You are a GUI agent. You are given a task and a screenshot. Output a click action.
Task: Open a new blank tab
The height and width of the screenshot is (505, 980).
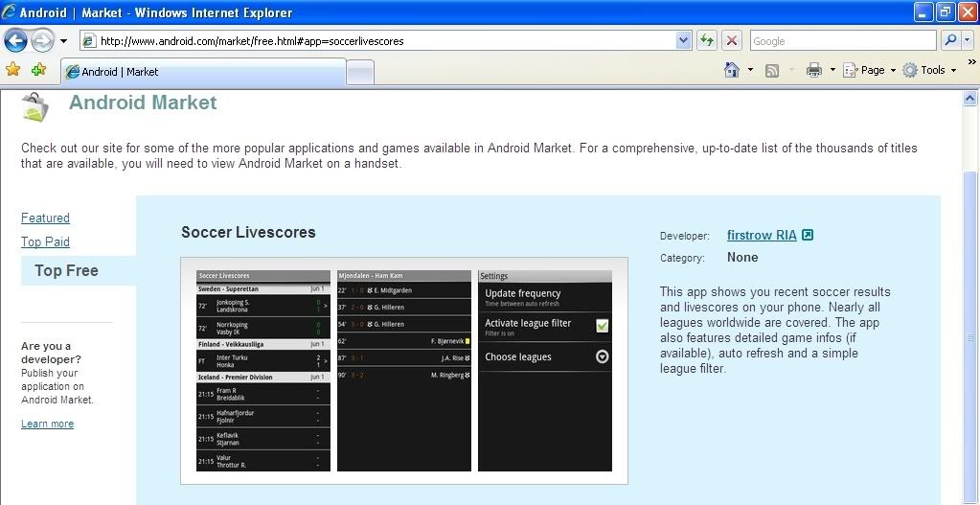[x=360, y=73]
